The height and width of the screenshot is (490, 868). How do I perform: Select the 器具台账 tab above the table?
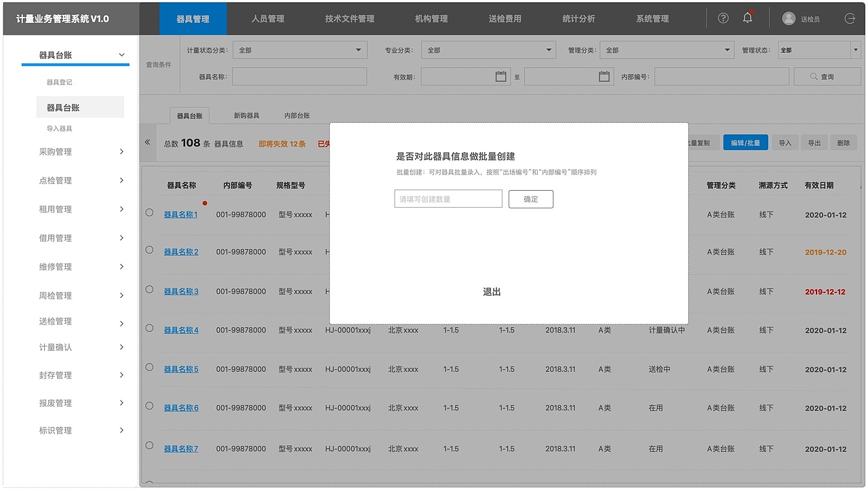[x=190, y=116]
